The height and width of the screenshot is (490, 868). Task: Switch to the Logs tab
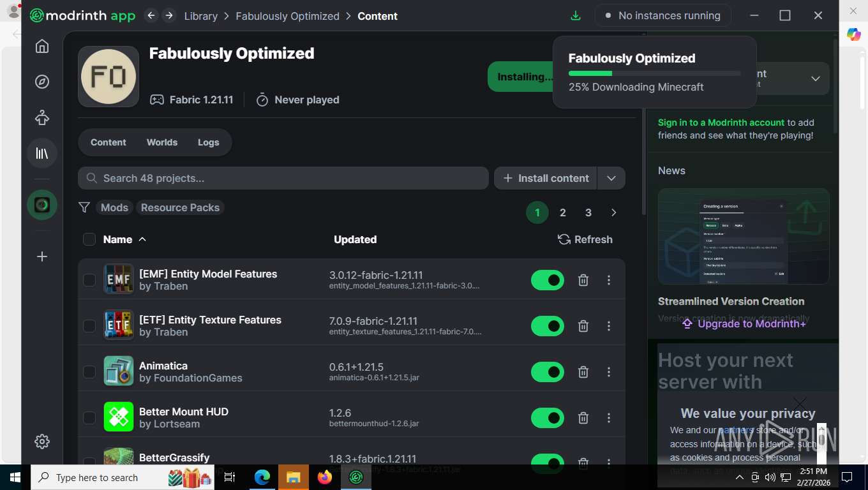pyautogui.click(x=209, y=142)
